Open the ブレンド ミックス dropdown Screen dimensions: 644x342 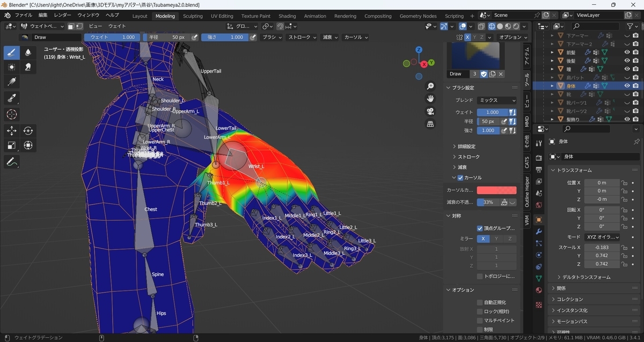coord(497,100)
